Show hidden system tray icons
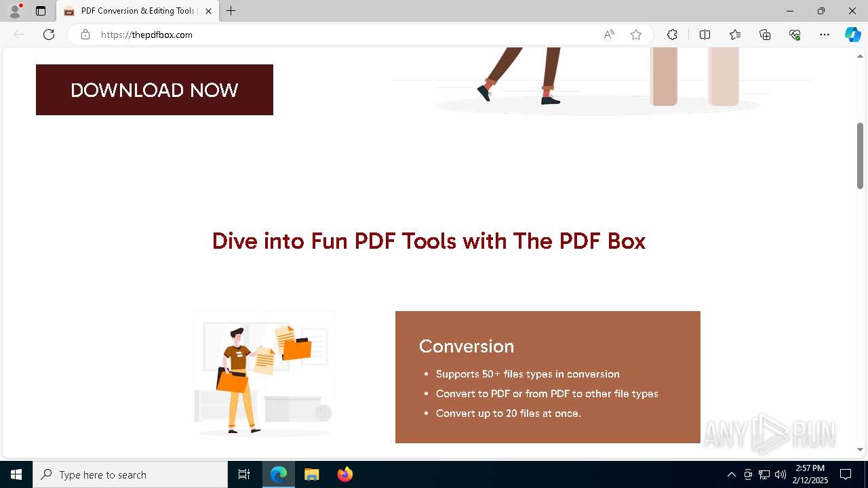The width and height of the screenshot is (868, 488). pos(731,474)
